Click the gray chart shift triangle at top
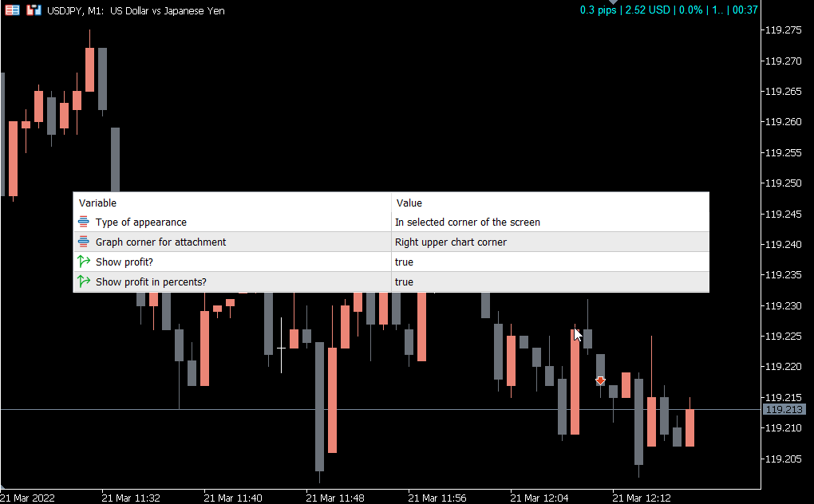The image size is (814, 504). click(613, 3)
